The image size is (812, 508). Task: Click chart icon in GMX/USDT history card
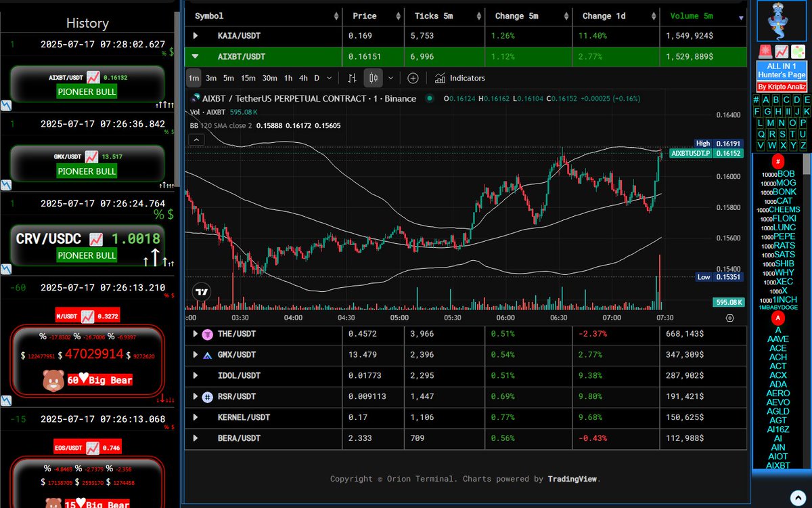[91, 156]
